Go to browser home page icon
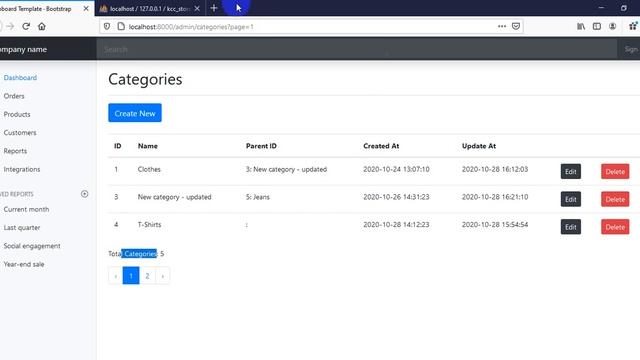Viewport: 640px width, 360px height. pyautogui.click(x=42, y=27)
